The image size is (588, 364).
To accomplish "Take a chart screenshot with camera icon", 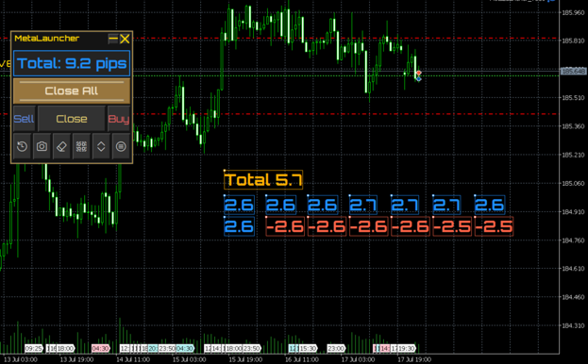I will 42,146.
